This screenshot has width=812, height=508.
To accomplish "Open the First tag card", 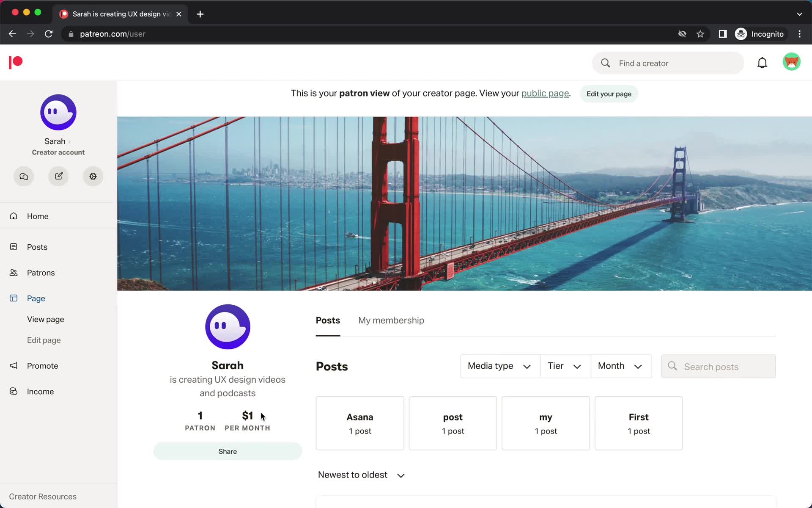I will tap(638, 423).
